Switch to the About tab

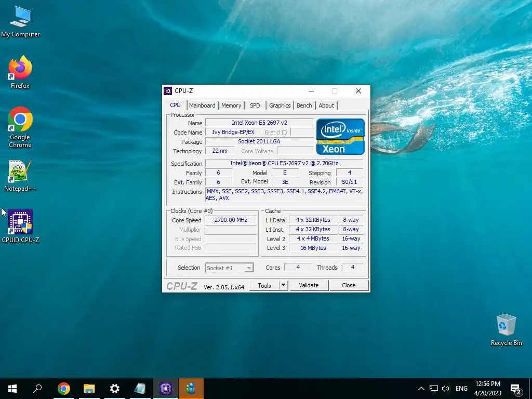click(x=326, y=105)
